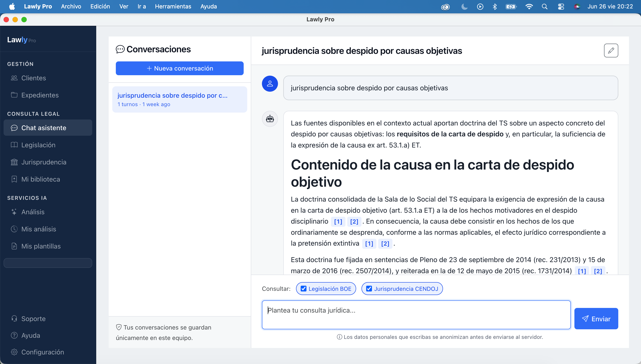Click the empty box below Mis plantillas
Viewport: 641px width, 364px height.
click(x=48, y=263)
